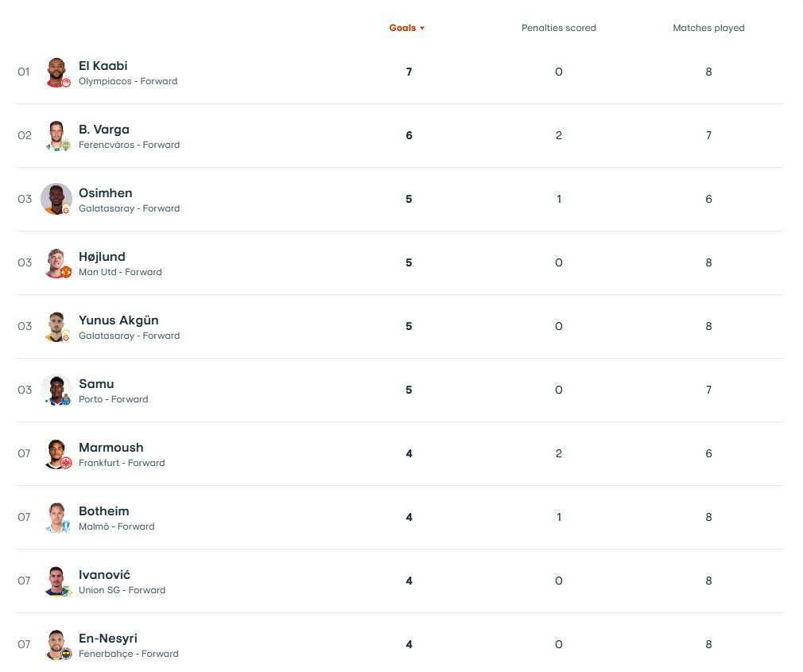
Task: Click El Kaabi's player photo
Action: [x=56, y=72]
